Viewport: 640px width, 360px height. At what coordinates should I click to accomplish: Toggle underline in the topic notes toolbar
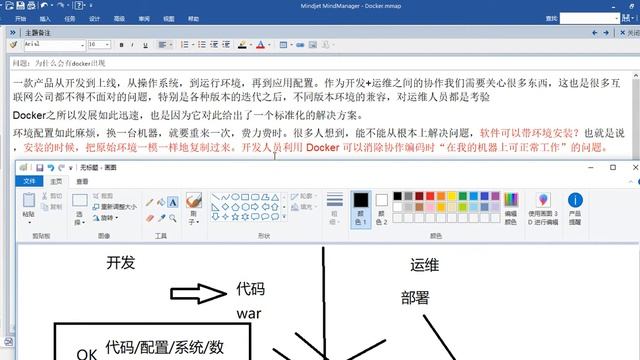(x=145, y=45)
